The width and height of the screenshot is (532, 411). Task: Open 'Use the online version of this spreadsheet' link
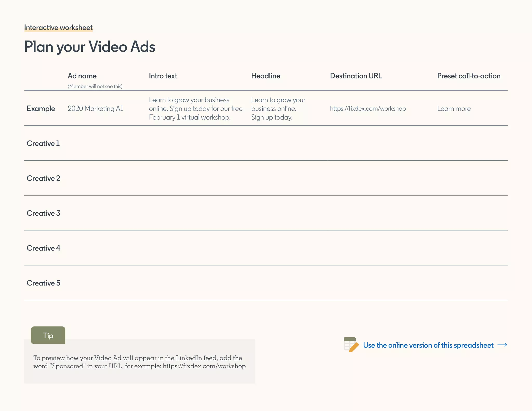[x=428, y=345]
